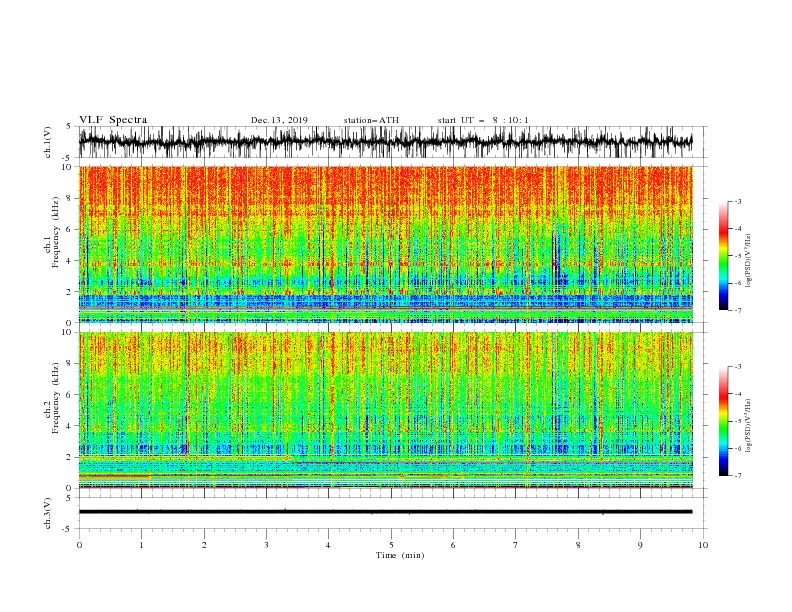
Task: Click time axis tick label "10"
Action: (x=703, y=545)
